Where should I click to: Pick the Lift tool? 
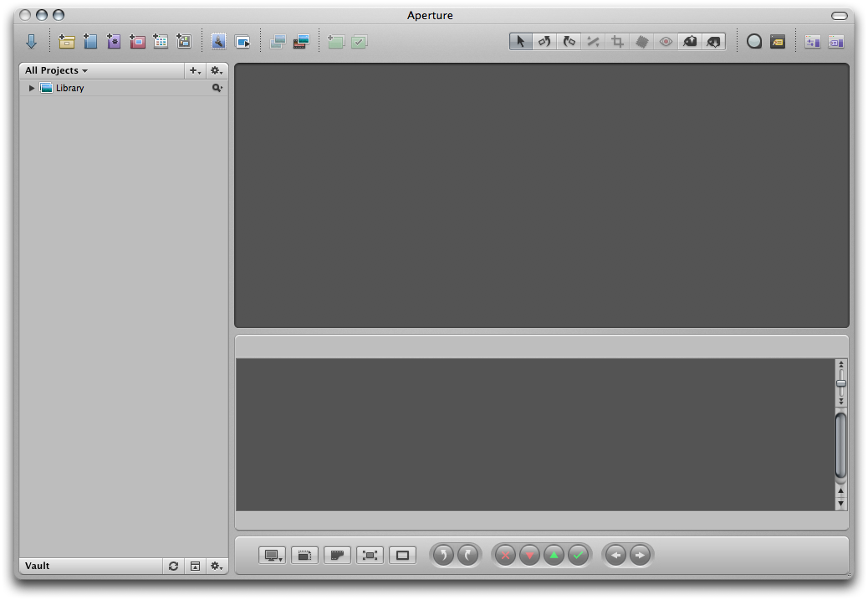[x=690, y=41]
